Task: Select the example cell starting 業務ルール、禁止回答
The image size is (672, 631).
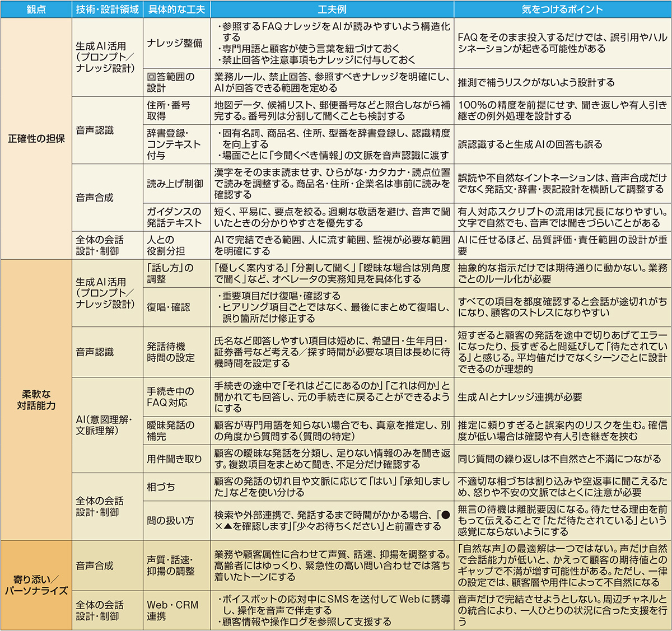Action: tap(332, 82)
